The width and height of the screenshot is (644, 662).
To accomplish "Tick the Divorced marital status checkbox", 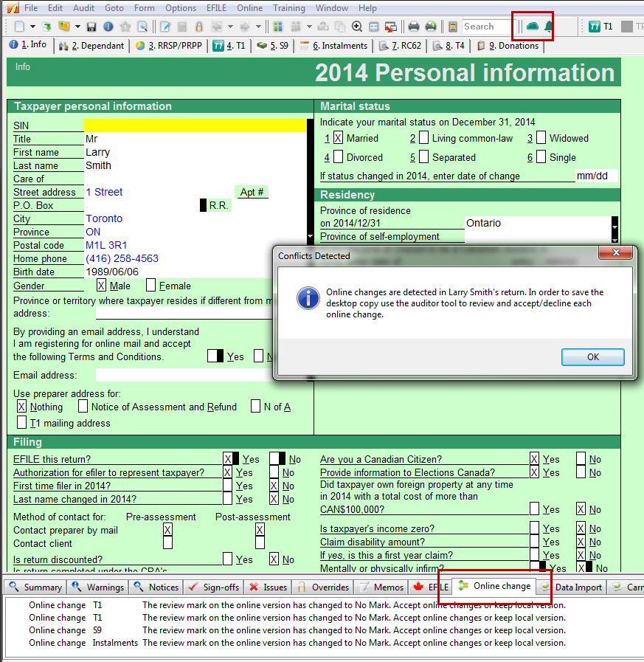I will 338,156.
